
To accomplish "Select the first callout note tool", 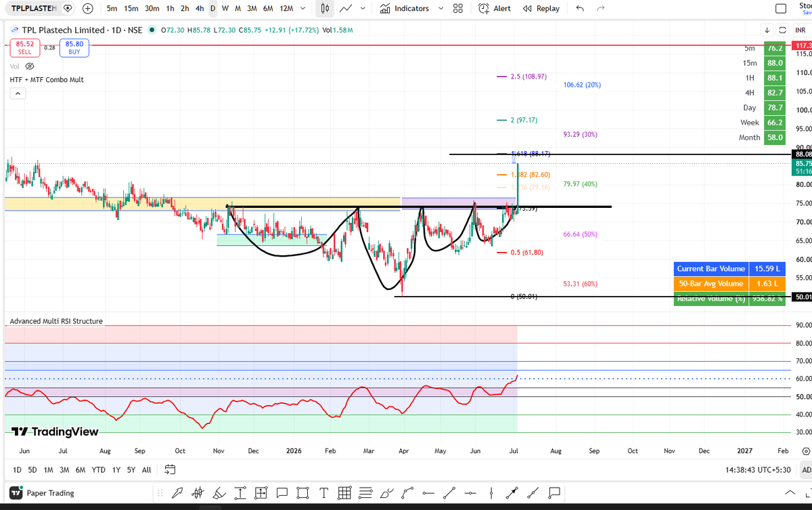I will tap(282, 492).
